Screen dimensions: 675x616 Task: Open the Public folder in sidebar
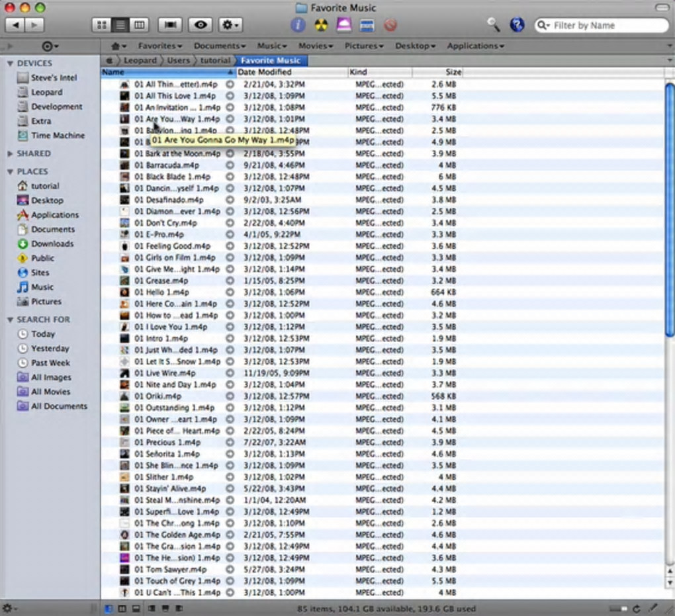click(35, 258)
